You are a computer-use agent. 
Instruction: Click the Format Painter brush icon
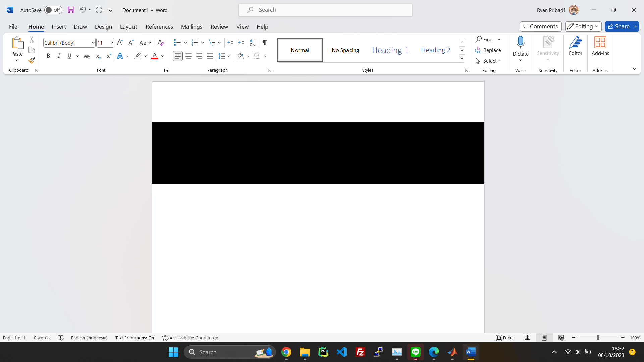[x=32, y=61]
